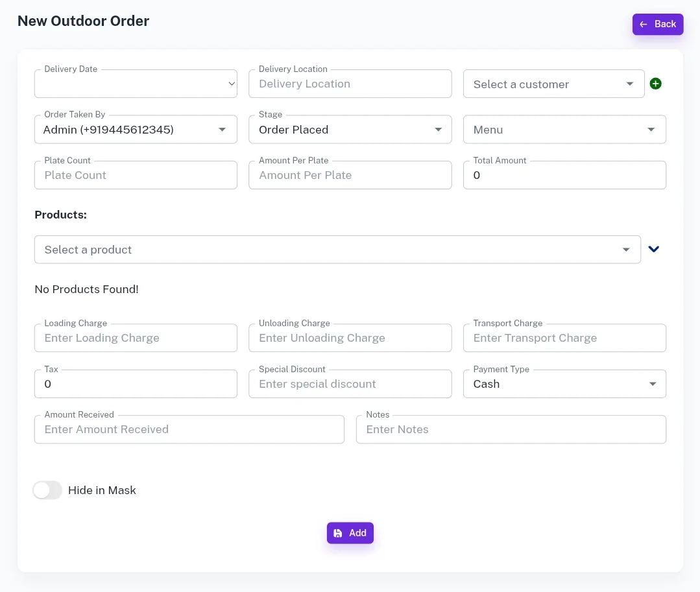Expand the Order Taken By dropdown
The width and height of the screenshot is (700, 592).
point(136,130)
